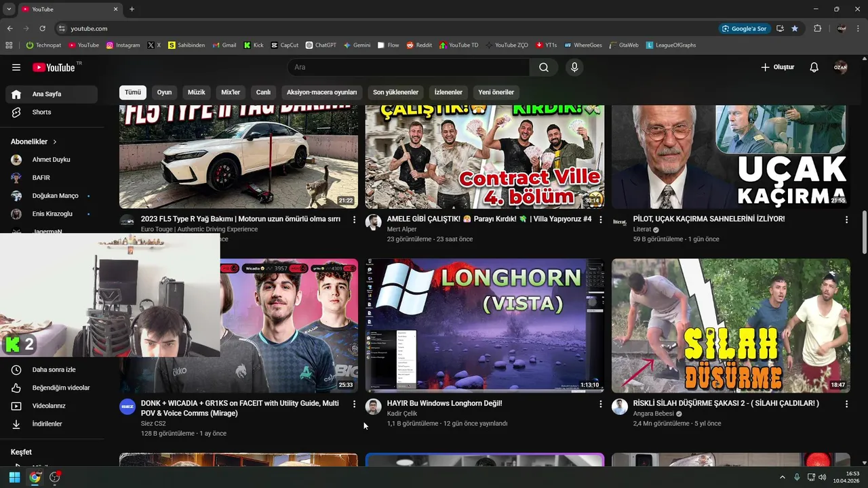Select the Yeni öneriler chip
The image size is (868, 488).
496,92
